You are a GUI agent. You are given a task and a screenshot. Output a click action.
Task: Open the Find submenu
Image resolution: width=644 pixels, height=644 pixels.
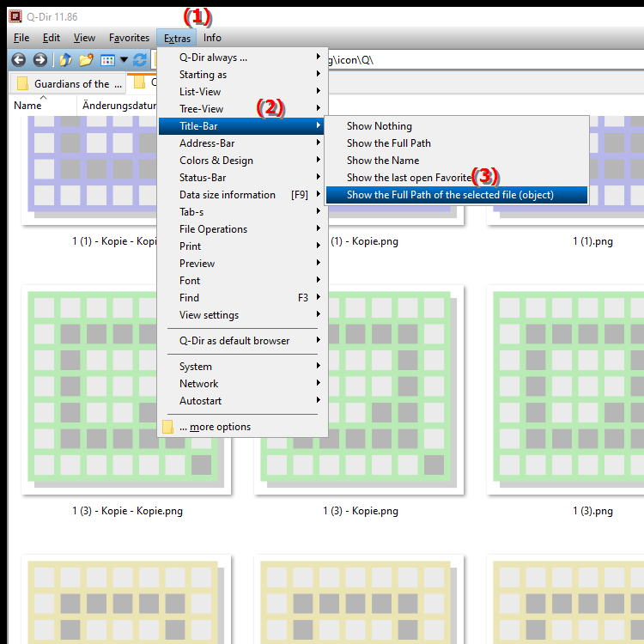click(243, 298)
